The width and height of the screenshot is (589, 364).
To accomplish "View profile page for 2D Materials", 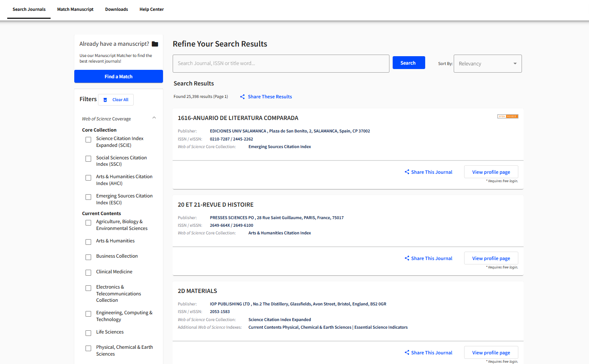I will (x=491, y=353).
